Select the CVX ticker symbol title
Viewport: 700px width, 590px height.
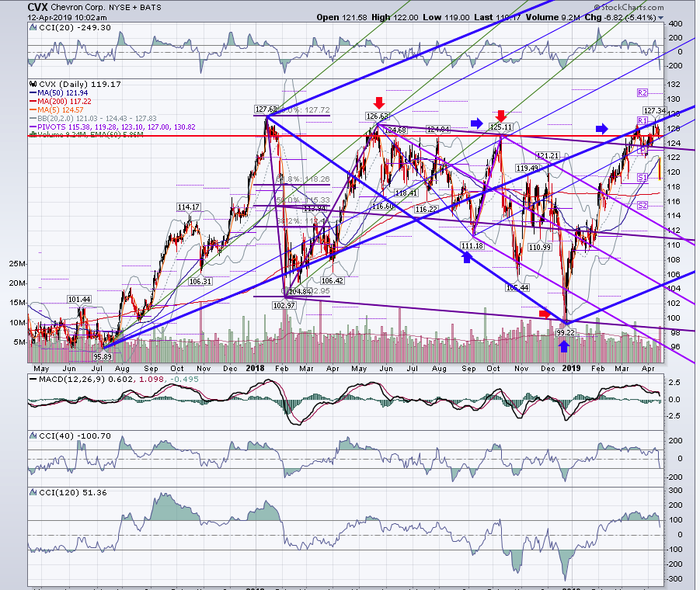[x=37, y=7]
